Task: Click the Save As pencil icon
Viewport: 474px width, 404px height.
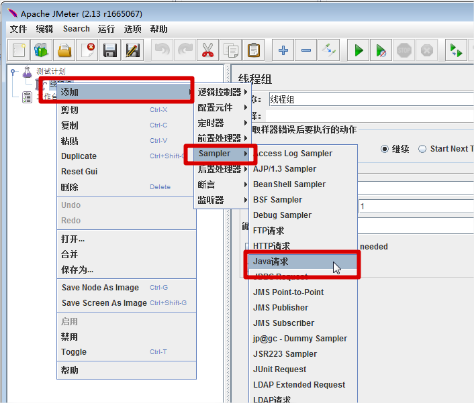Action: pyautogui.click(x=133, y=51)
